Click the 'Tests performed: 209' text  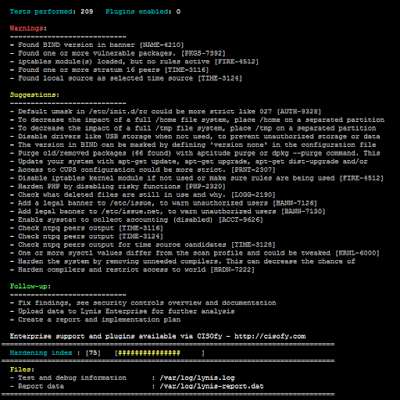pos(51,12)
